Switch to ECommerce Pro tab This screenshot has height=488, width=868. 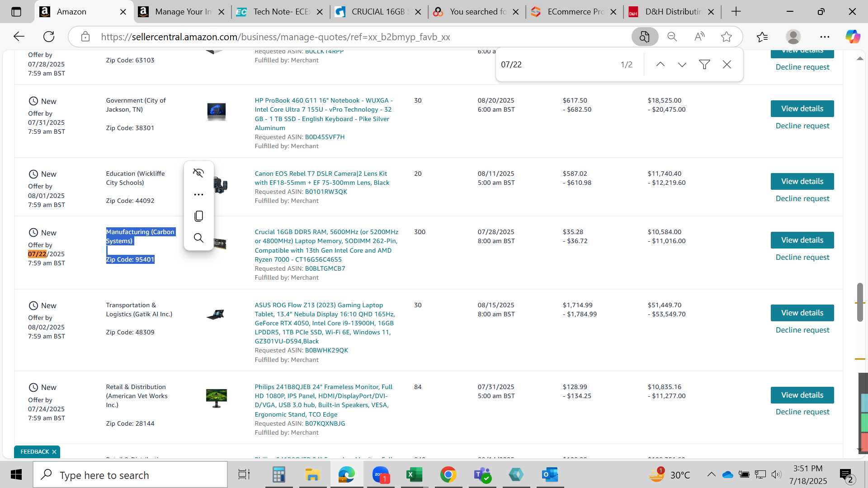pos(574,12)
